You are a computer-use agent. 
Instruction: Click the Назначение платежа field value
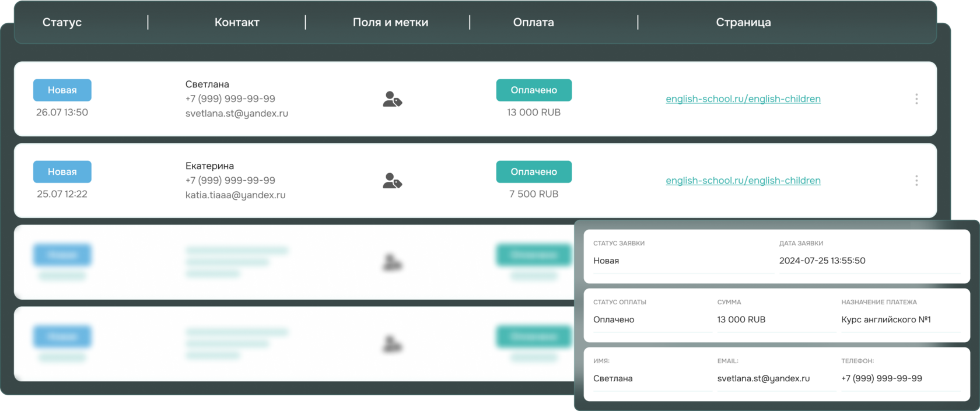click(886, 319)
